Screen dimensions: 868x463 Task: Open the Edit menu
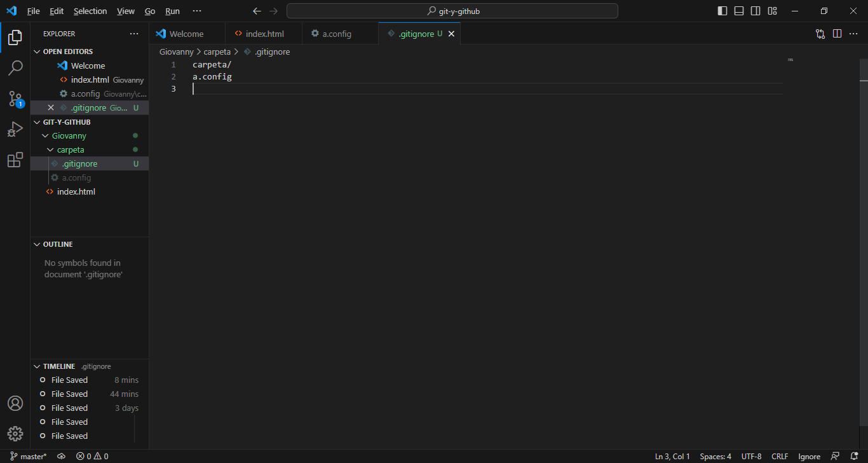tap(57, 11)
